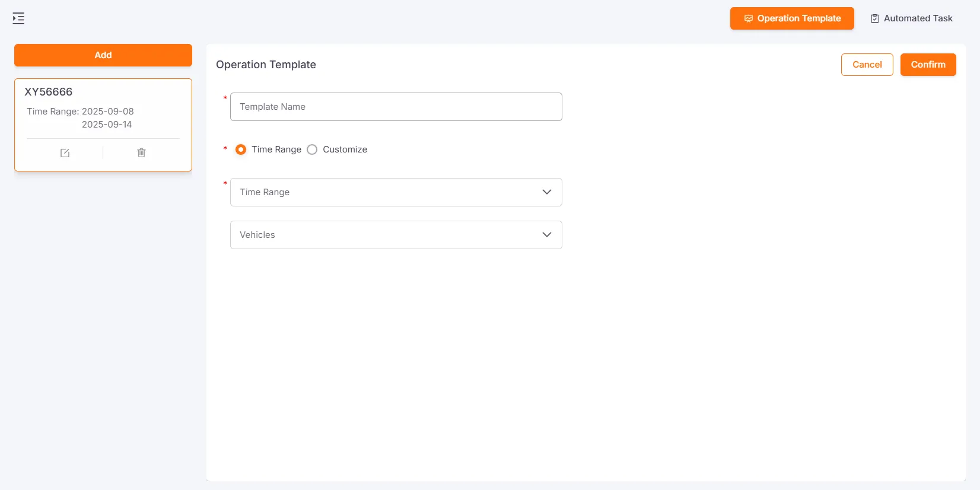Image resolution: width=980 pixels, height=490 pixels.
Task: Click the chevron arrow in Time Range field
Action: pos(546,192)
